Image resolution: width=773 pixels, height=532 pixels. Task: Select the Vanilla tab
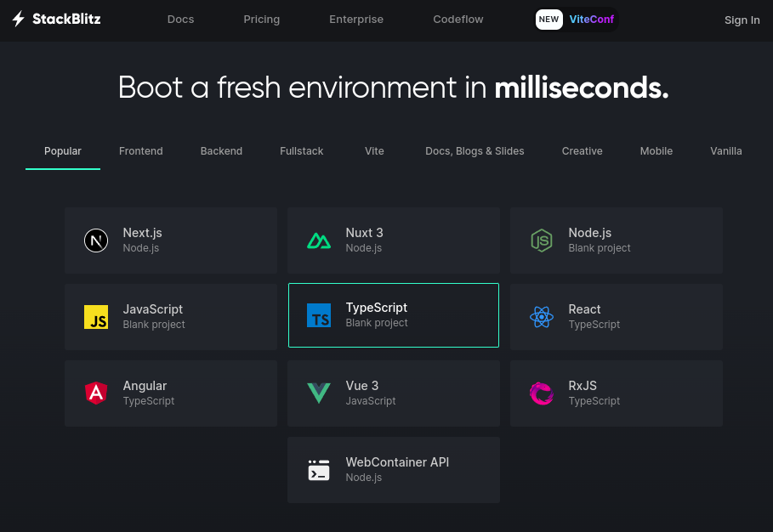pyautogui.click(x=725, y=151)
